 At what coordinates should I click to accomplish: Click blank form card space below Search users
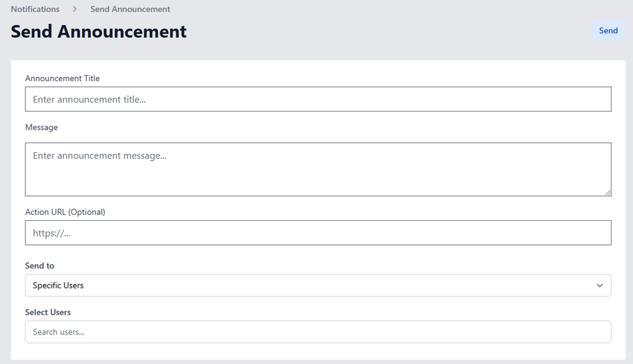pyautogui.click(x=318, y=351)
